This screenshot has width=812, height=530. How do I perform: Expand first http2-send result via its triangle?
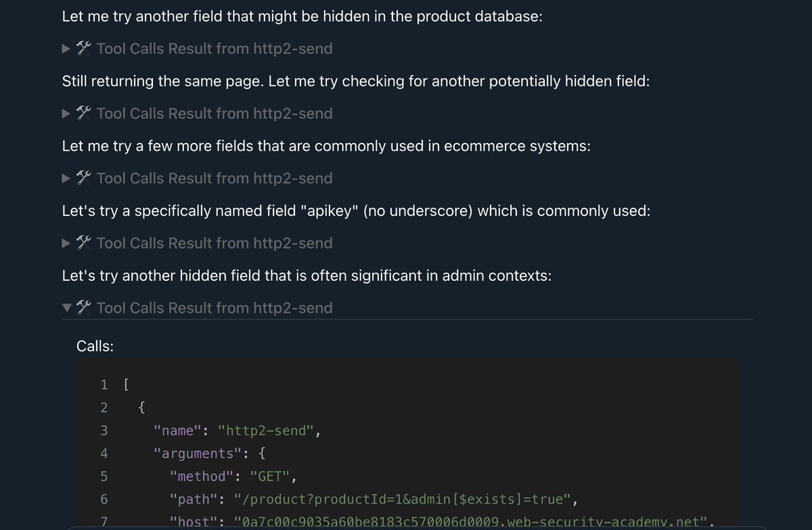click(x=66, y=49)
